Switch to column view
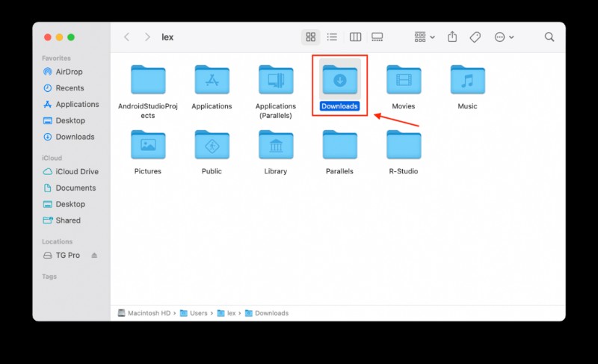 click(355, 37)
